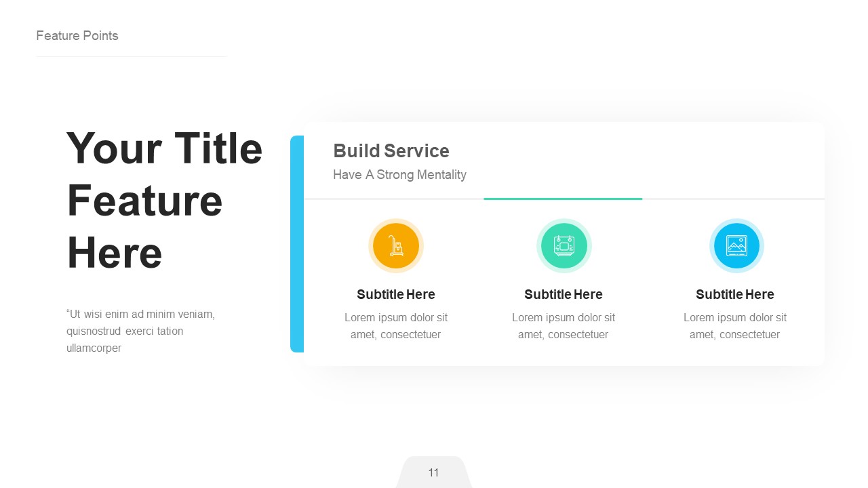Select the 'Ut wisi enim ad minim veniam' quote
Viewport: 868px width, 488px height.
[141, 331]
